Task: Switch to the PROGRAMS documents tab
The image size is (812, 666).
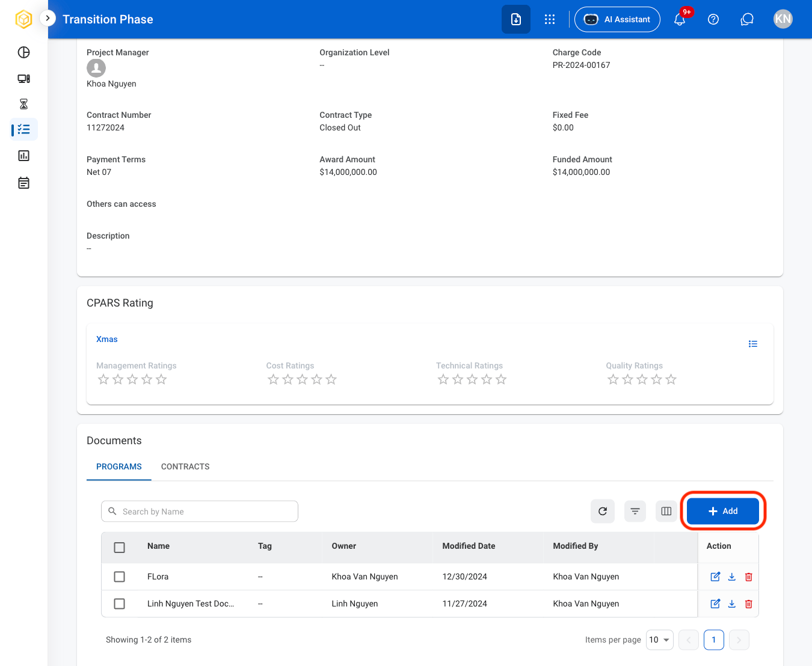Action: click(x=119, y=466)
